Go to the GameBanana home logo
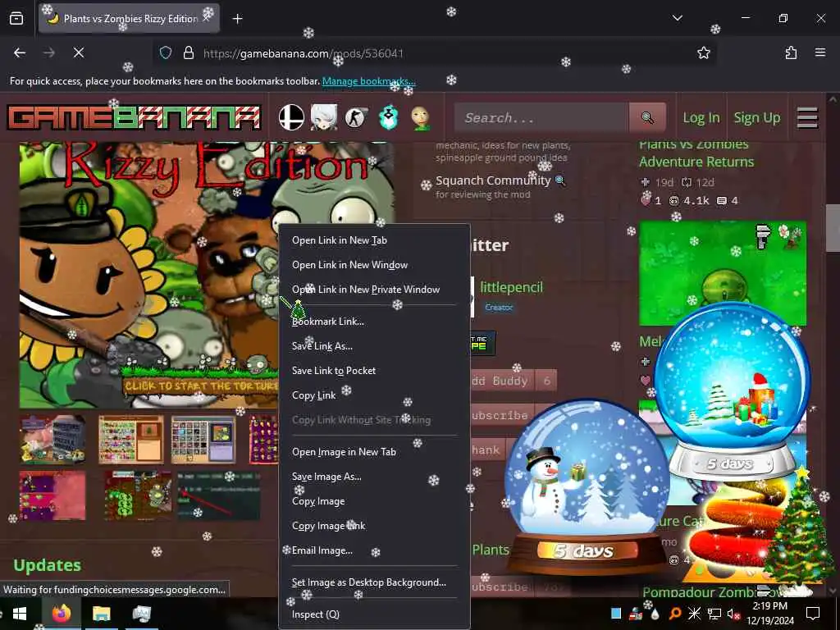This screenshot has height=630, width=840. (x=134, y=117)
